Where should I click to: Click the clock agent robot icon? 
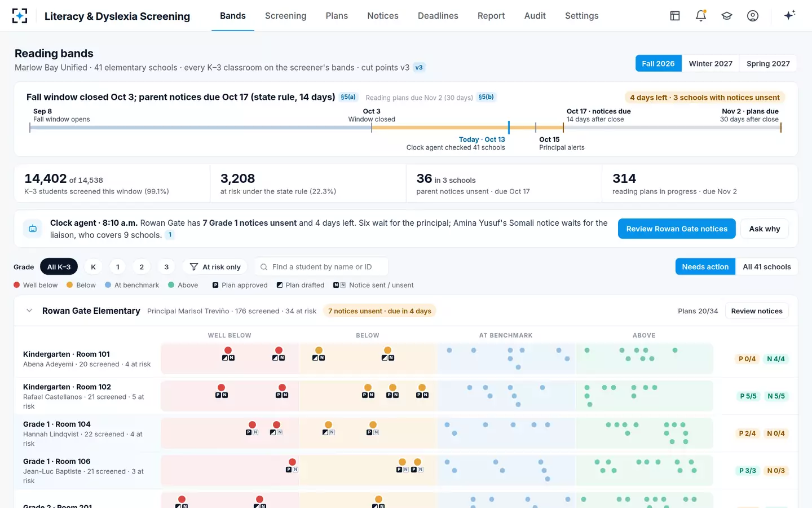coord(33,229)
